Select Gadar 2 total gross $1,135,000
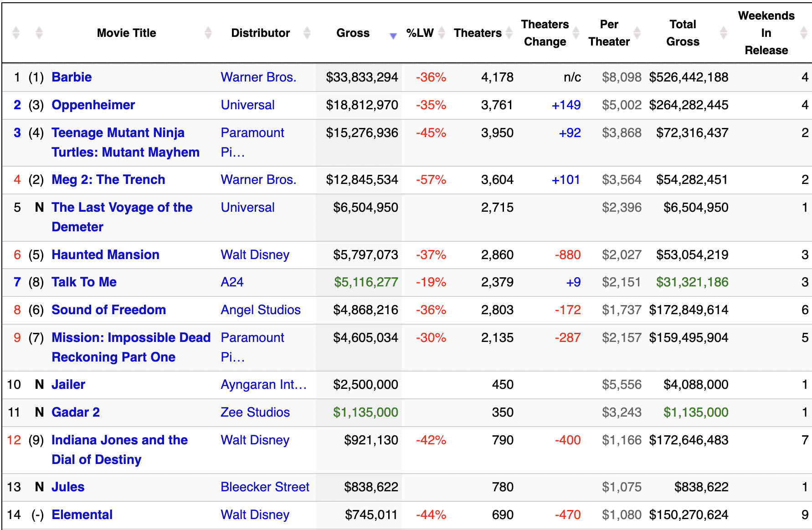 click(x=695, y=412)
